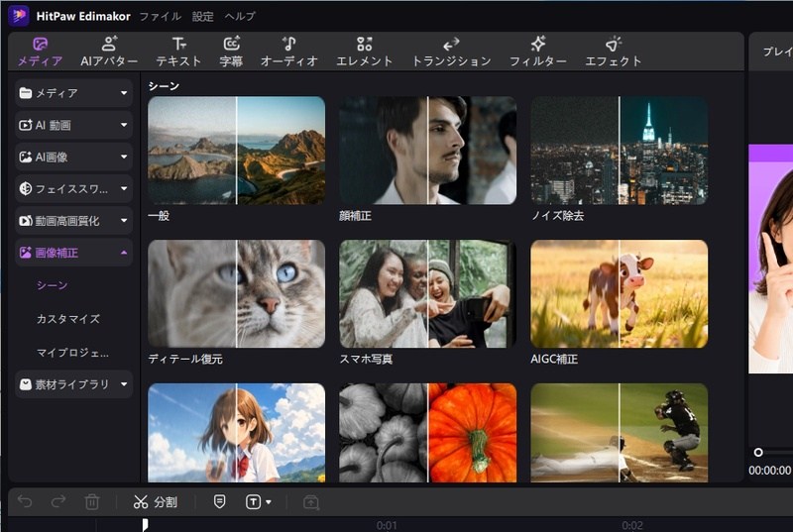Open the フィルター panel
The width and height of the screenshot is (793, 532).
(537, 52)
